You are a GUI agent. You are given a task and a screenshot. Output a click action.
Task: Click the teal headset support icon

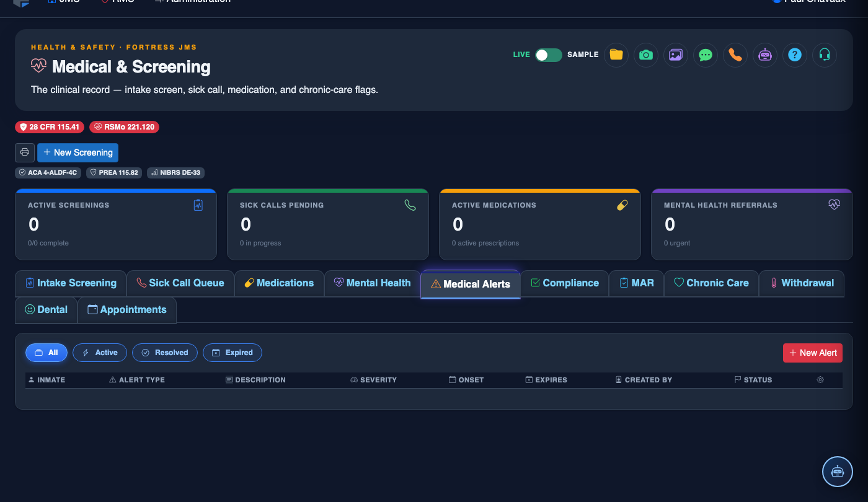(x=824, y=55)
